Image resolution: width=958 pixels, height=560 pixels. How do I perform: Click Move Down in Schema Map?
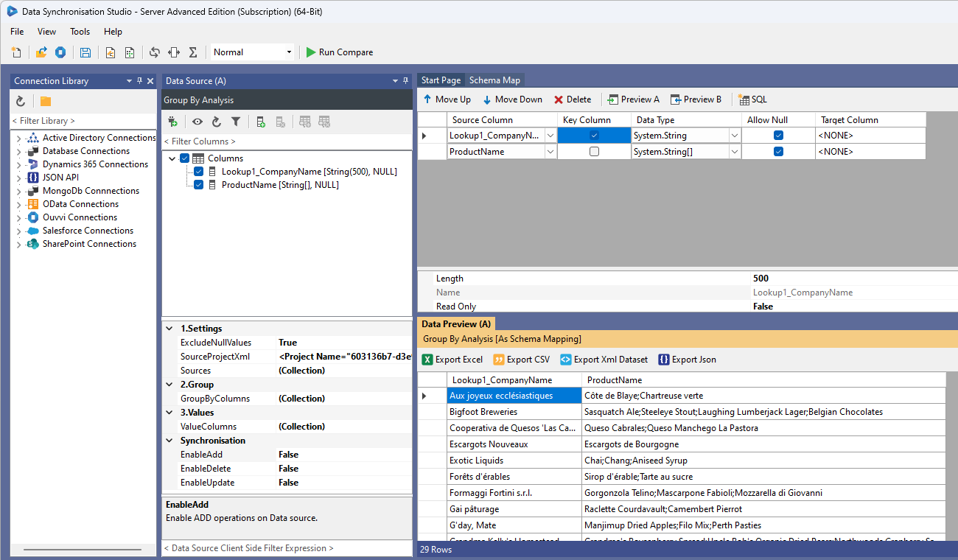click(x=512, y=99)
